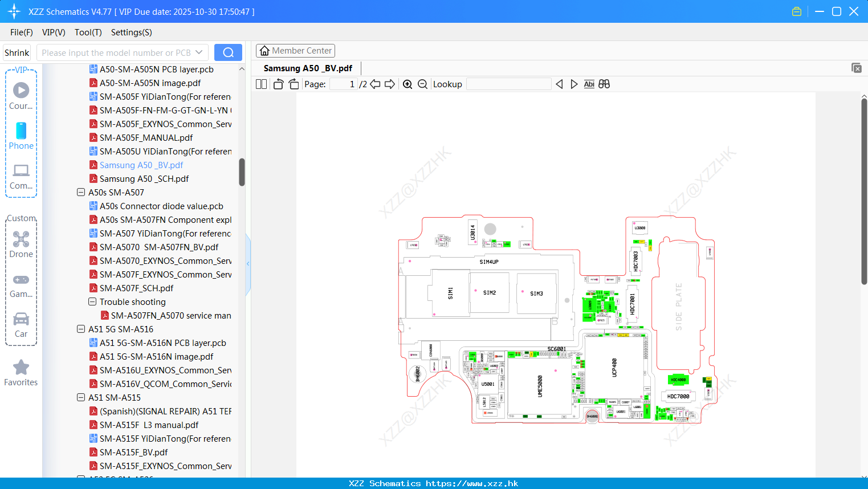Select the Computer category icon

coord(21,177)
